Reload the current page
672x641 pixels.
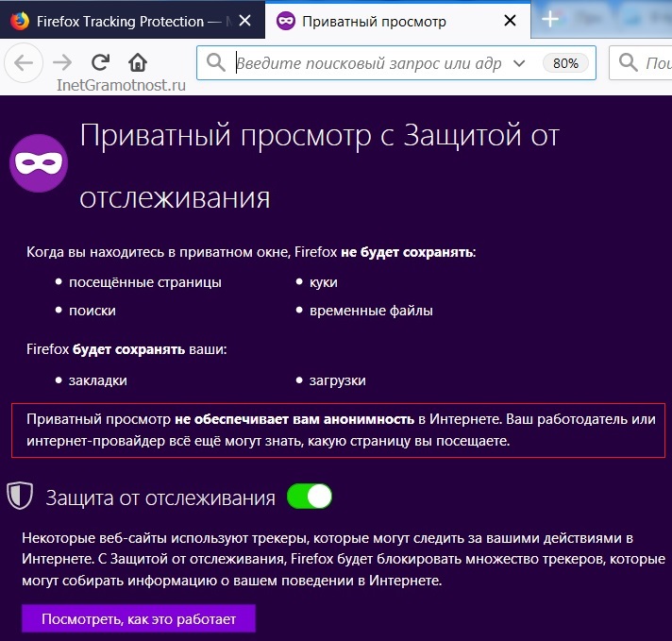point(101,62)
